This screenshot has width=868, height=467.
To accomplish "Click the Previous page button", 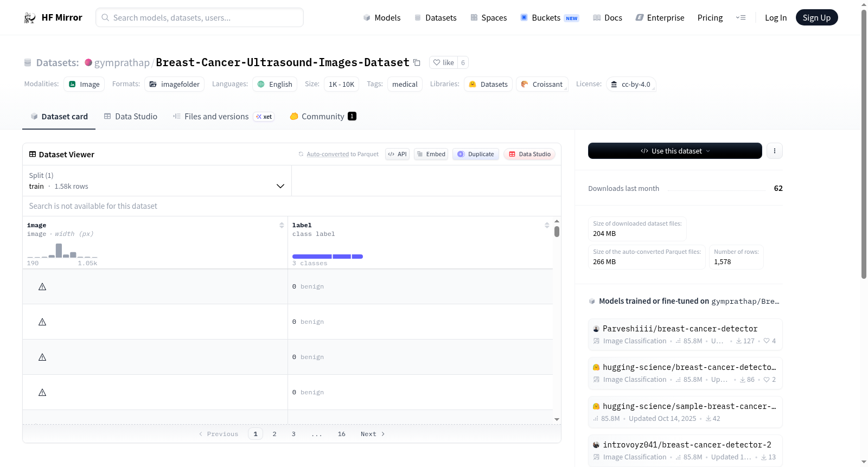I will [219, 434].
